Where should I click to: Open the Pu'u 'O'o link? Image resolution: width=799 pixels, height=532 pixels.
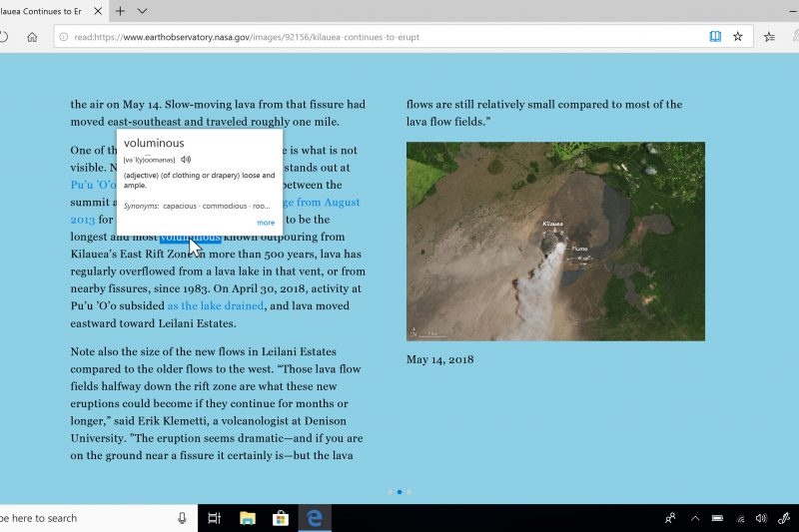pyautogui.click(x=93, y=185)
